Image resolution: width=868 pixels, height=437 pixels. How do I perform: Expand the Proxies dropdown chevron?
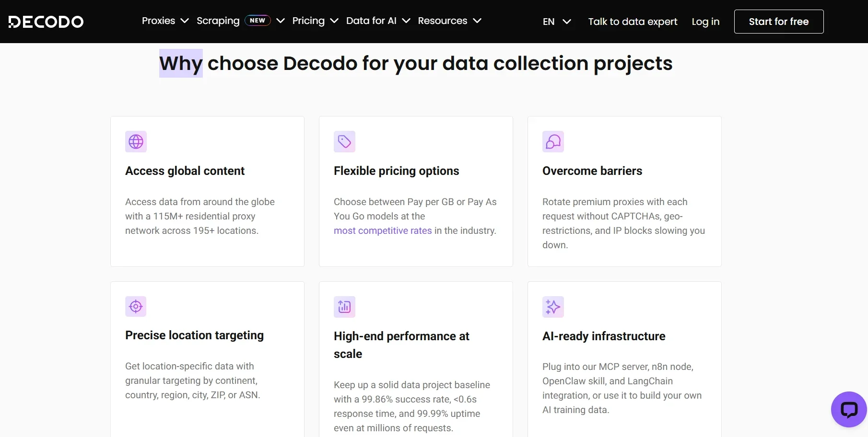coord(185,21)
